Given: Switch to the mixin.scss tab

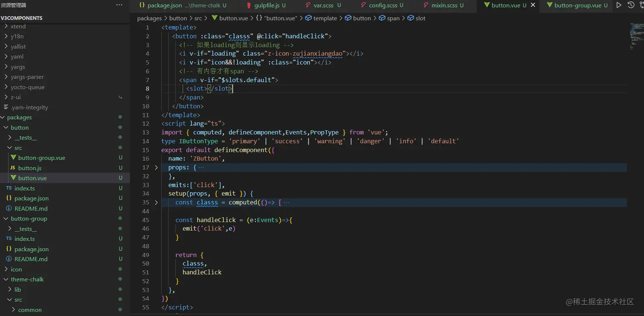Looking at the screenshot, I should 444,5.
